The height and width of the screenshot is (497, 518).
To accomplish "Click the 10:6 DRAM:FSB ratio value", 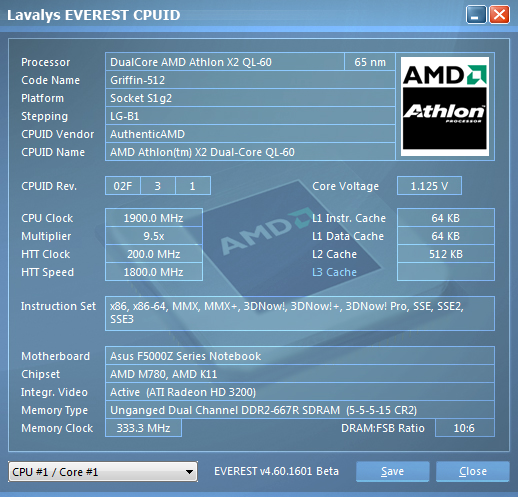I will tap(465, 428).
